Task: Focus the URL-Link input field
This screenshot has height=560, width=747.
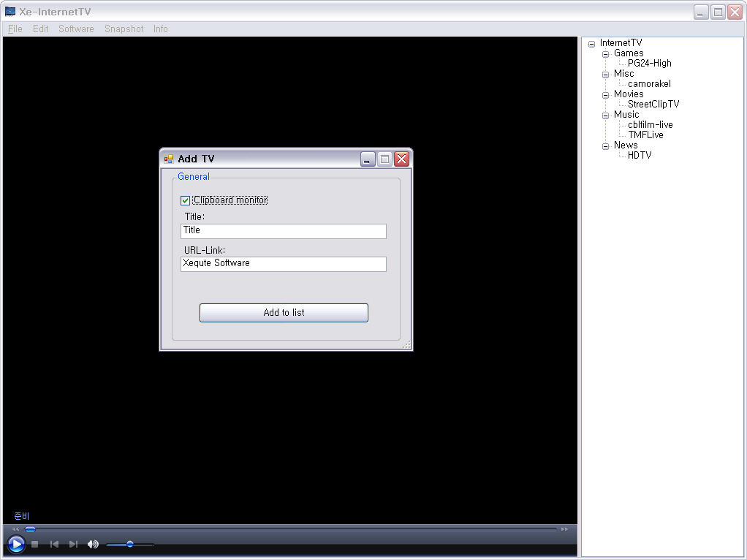Action: click(284, 264)
